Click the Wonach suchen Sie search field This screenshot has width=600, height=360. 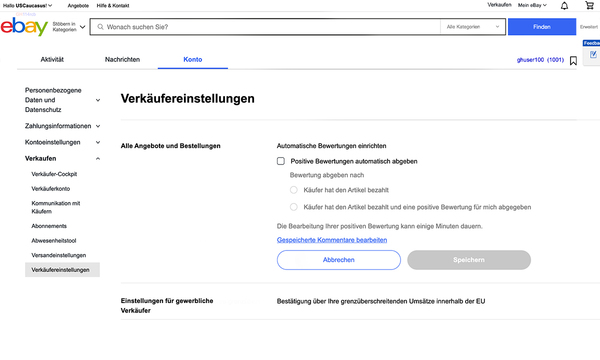coord(265,27)
